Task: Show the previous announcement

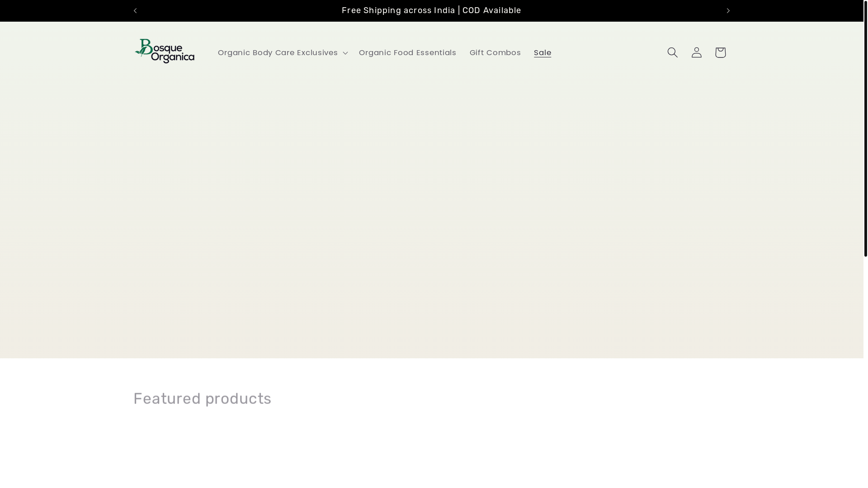Action: [135, 10]
